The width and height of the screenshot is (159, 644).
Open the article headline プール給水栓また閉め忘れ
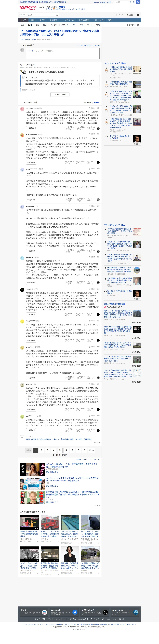[60, 33]
